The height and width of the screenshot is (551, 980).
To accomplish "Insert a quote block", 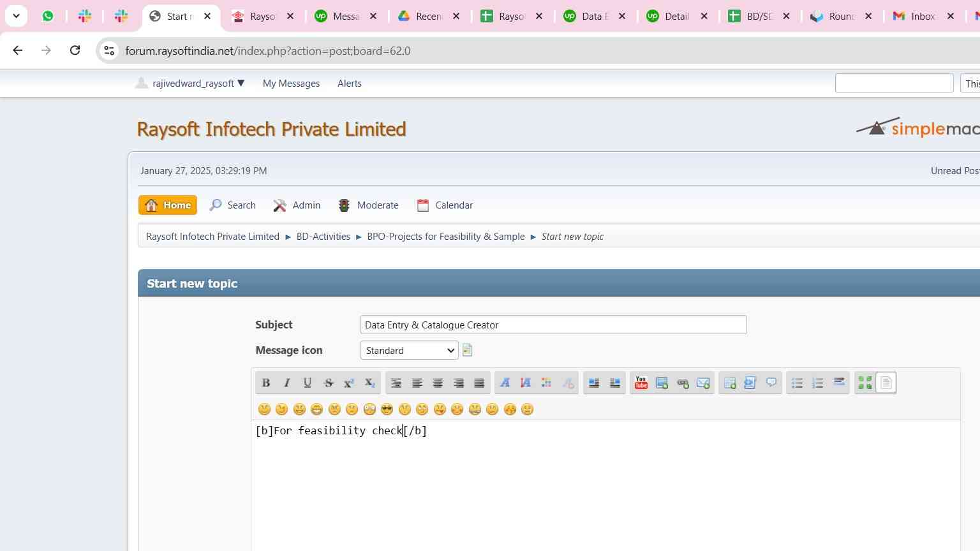I will pyautogui.click(x=771, y=383).
